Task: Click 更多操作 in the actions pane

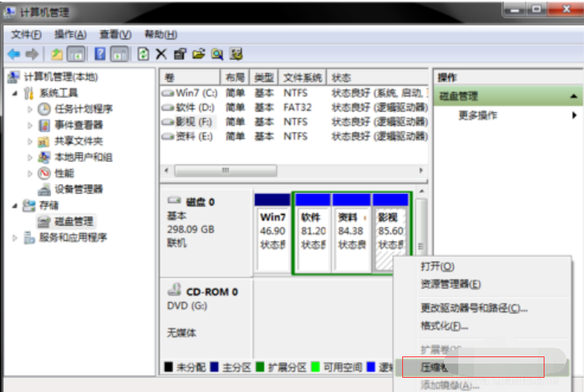Action: pyautogui.click(x=478, y=115)
